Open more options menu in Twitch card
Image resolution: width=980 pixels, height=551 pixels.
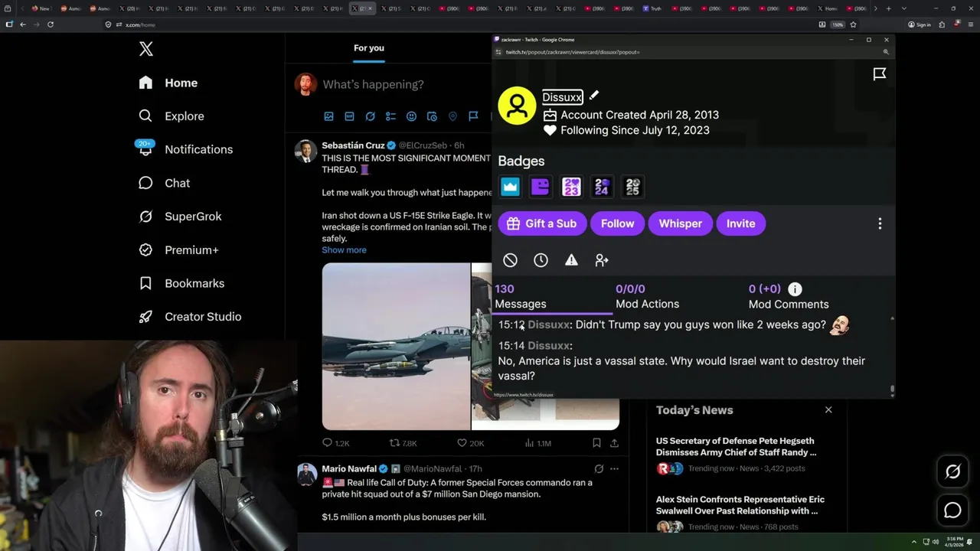pos(880,223)
